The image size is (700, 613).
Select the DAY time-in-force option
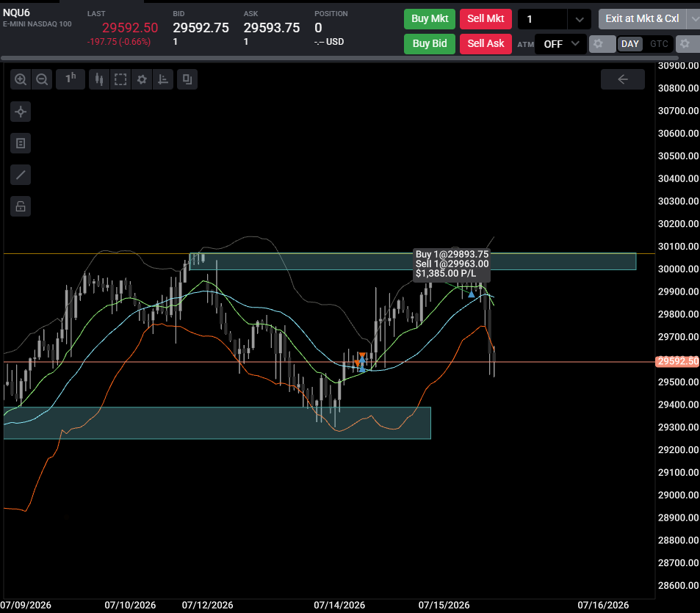pyautogui.click(x=630, y=44)
